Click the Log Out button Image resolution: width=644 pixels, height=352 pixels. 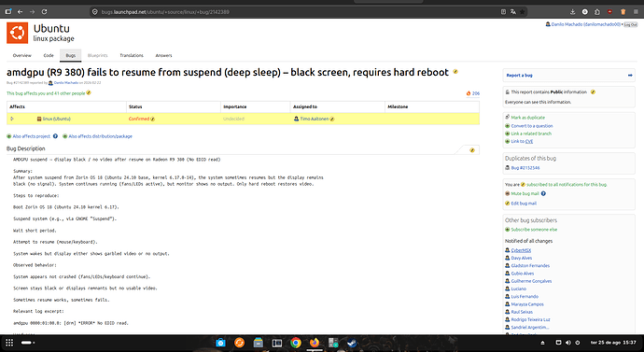click(x=630, y=24)
